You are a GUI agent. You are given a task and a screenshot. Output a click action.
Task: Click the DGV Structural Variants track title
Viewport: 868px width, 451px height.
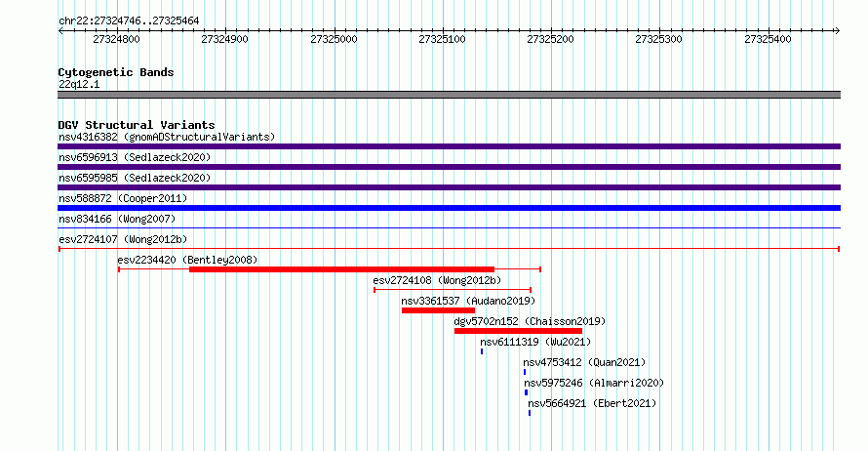137,125
